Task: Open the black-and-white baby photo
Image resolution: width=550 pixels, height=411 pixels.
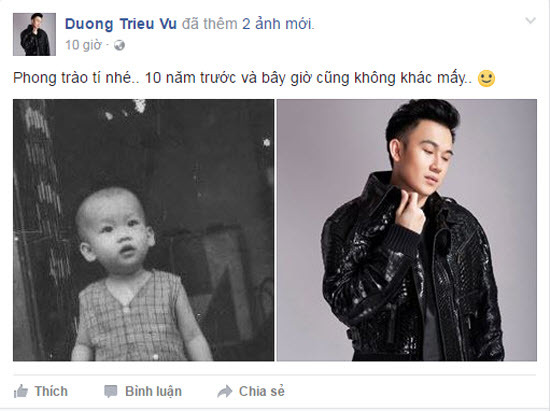Action: pos(143,230)
